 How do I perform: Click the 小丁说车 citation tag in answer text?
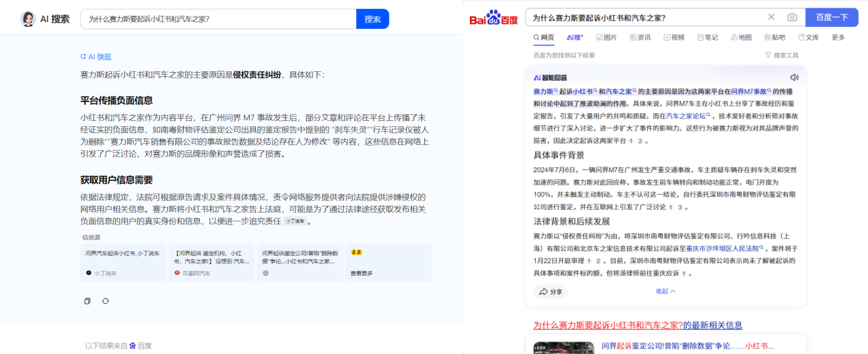(295, 221)
